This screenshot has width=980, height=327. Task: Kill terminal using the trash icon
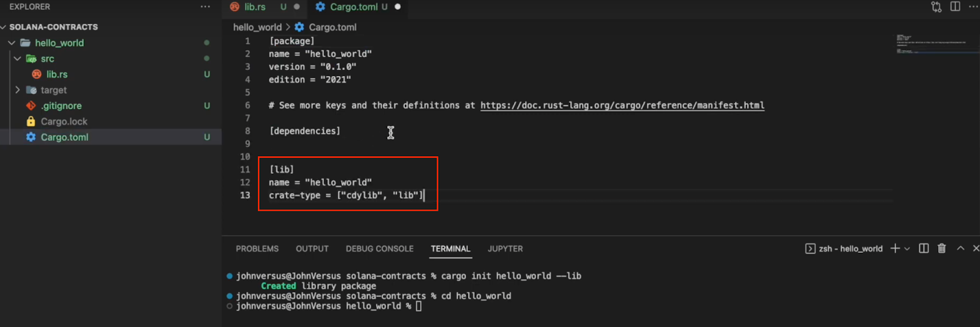pyautogui.click(x=941, y=248)
